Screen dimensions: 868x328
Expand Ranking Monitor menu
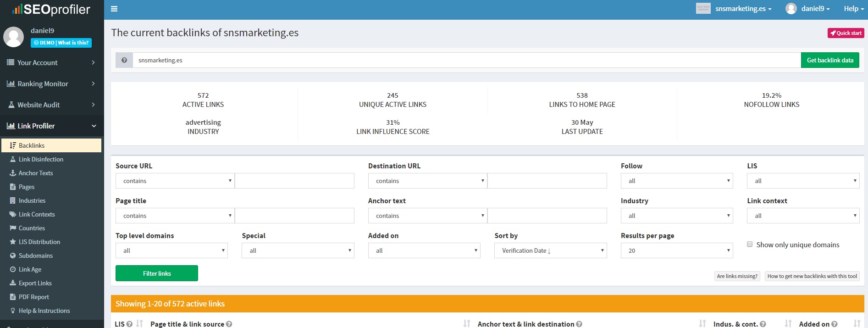(52, 83)
